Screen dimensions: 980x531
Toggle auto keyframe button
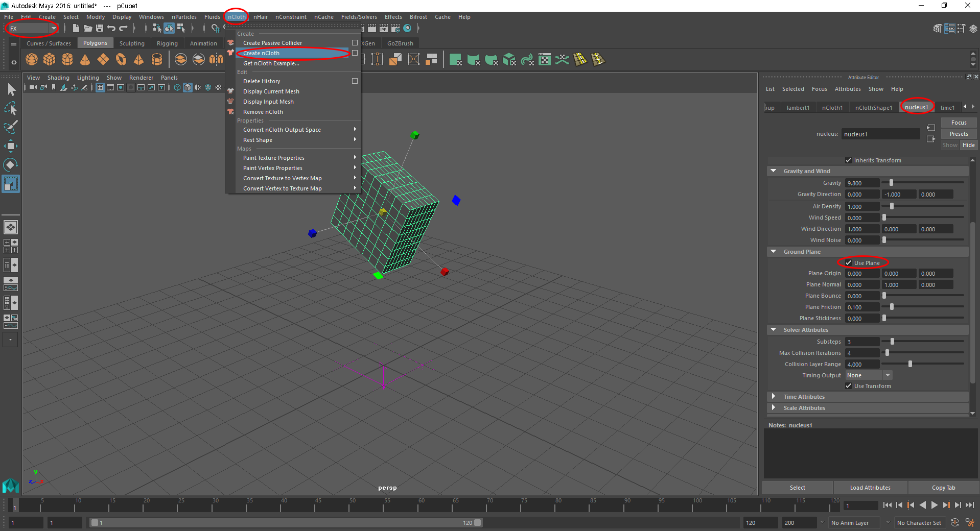(955, 523)
